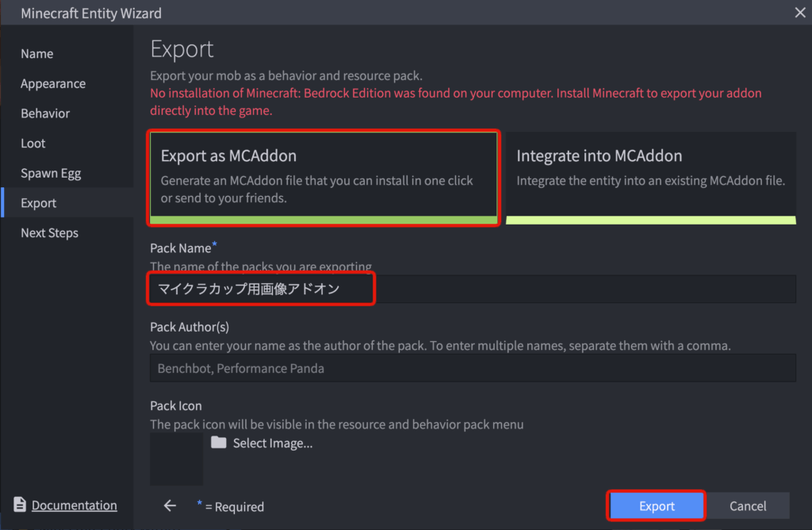812x530 pixels.
Task: Close the Minecraft Entity Wizard dialog
Action: coord(799,12)
